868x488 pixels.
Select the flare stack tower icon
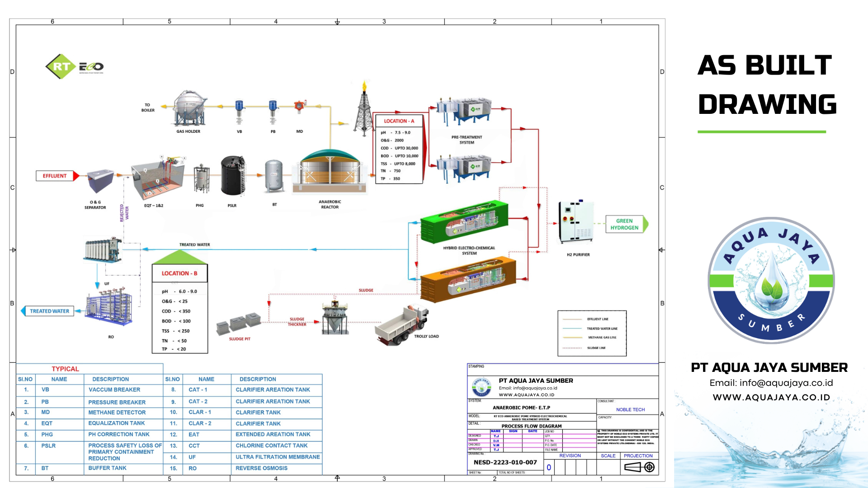(363, 109)
